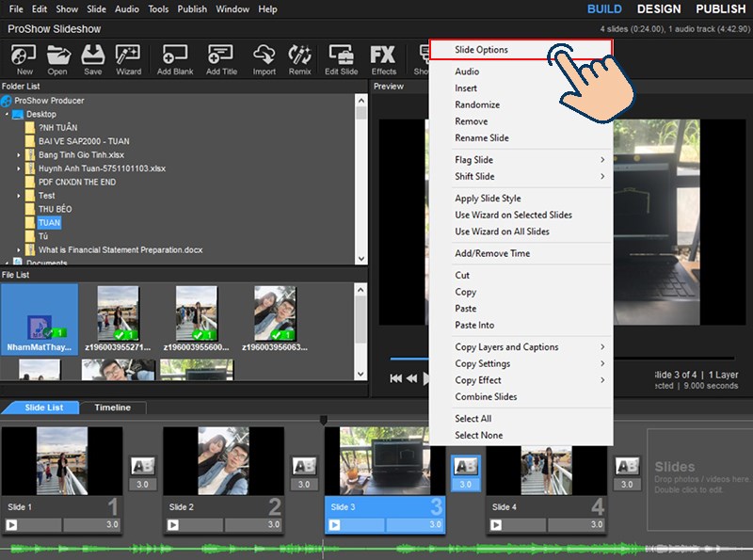
Task: Click the Open show toolbar icon
Action: pos(57,59)
